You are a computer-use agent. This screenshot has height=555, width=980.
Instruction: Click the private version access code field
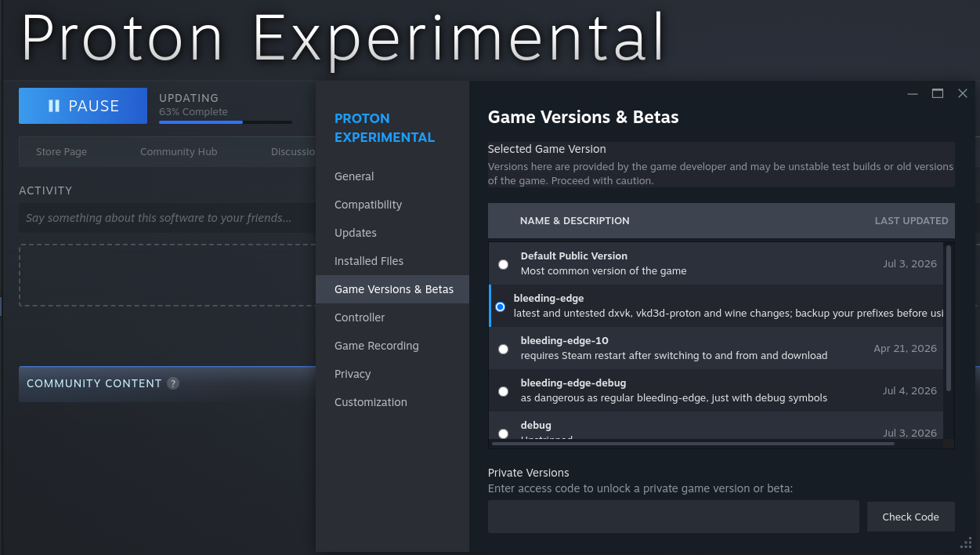pos(674,517)
